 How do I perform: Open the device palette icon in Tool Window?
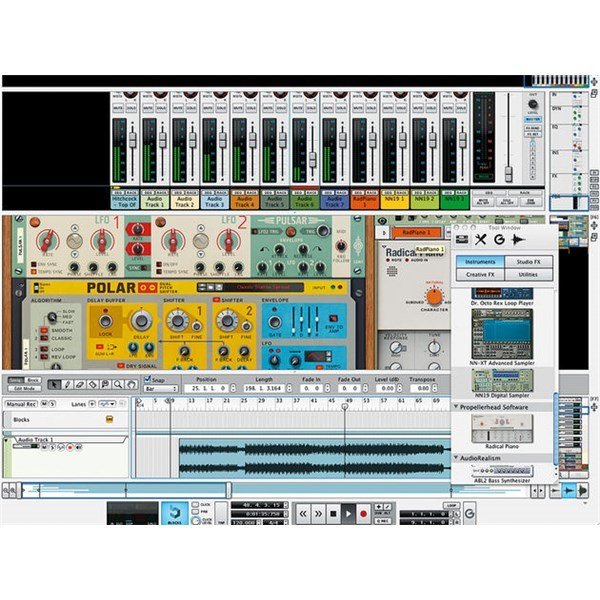pos(462,240)
